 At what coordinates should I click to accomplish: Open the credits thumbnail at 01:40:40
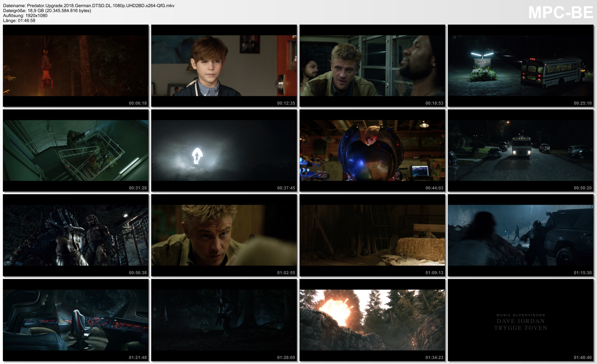[x=521, y=320]
